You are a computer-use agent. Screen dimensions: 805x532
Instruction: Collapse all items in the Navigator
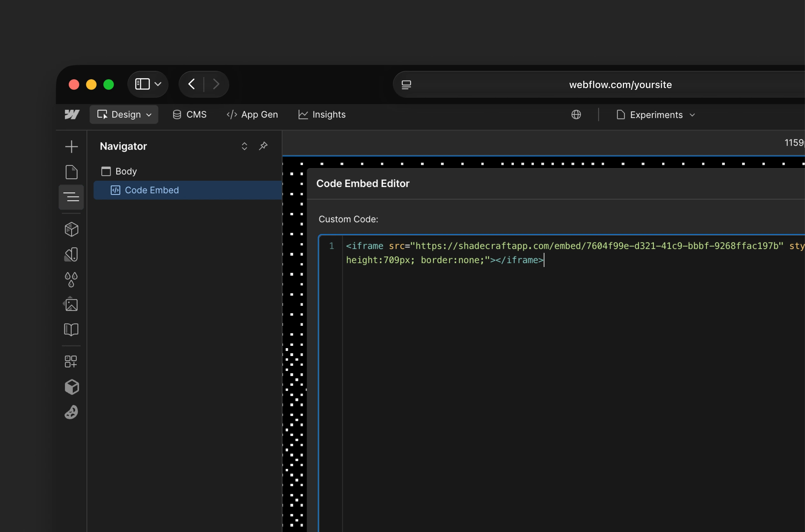[x=244, y=146]
